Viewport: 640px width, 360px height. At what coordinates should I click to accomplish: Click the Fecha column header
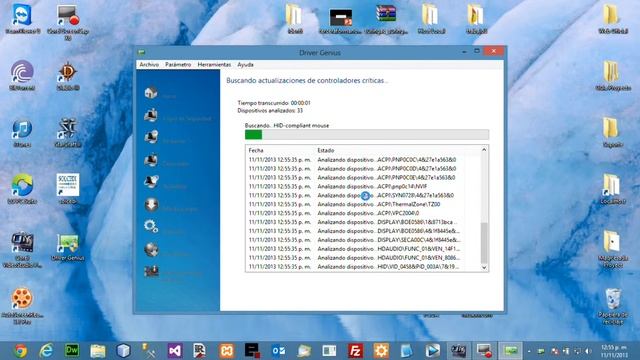(x=256, y=150)
